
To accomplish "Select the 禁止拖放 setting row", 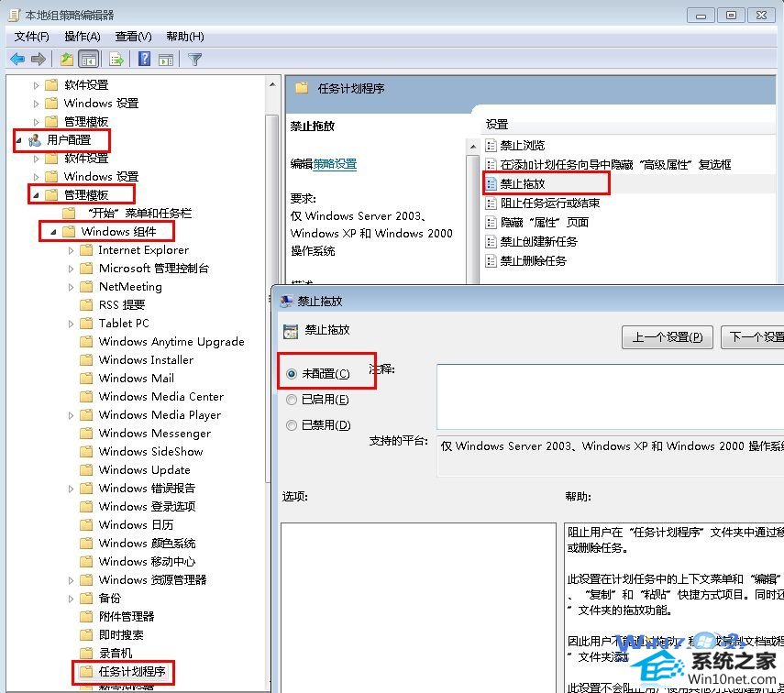I will click(x=523, y=184).
